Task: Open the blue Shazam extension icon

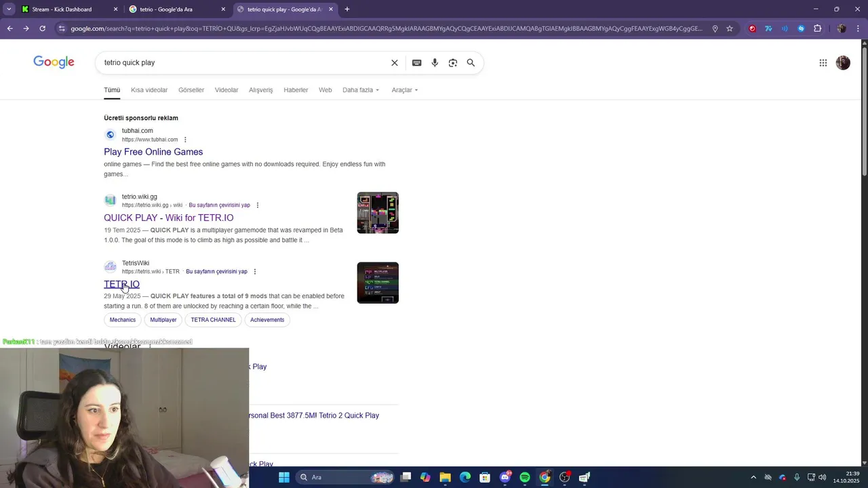Action: point(801,28)
